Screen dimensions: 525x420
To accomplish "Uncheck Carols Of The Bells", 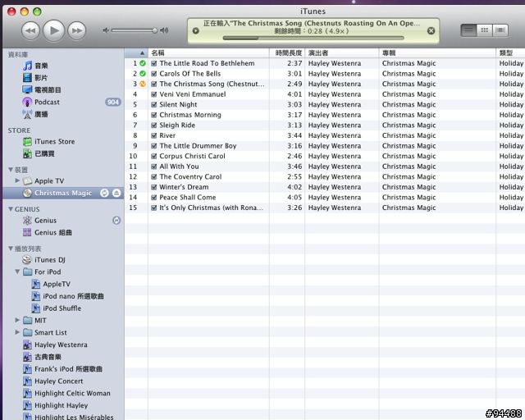I will (154, 74).
